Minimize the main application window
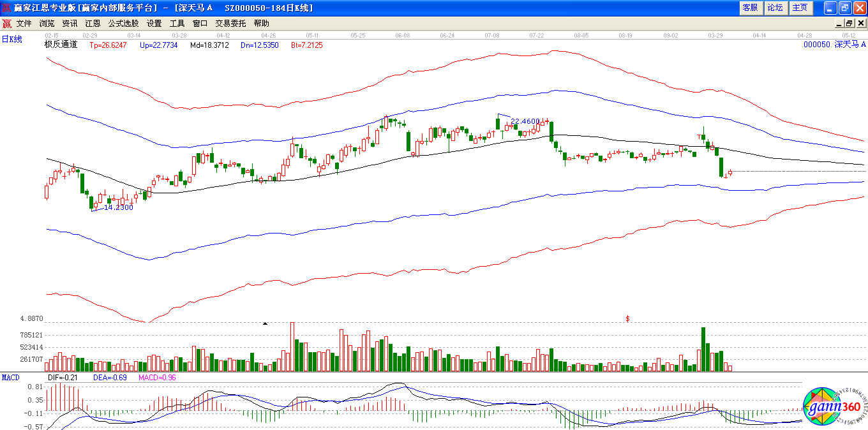 (x=830, y=8)
